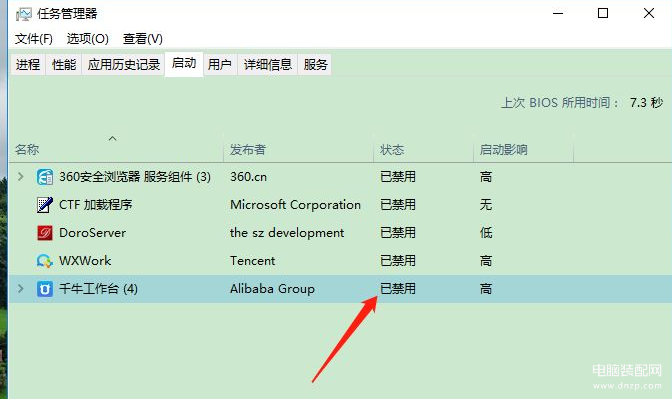Image resolution: width=672 pixels, height=399 pixels.
Task: Click the CTF 加载程序 pen icon
Action: click(45, 205)
